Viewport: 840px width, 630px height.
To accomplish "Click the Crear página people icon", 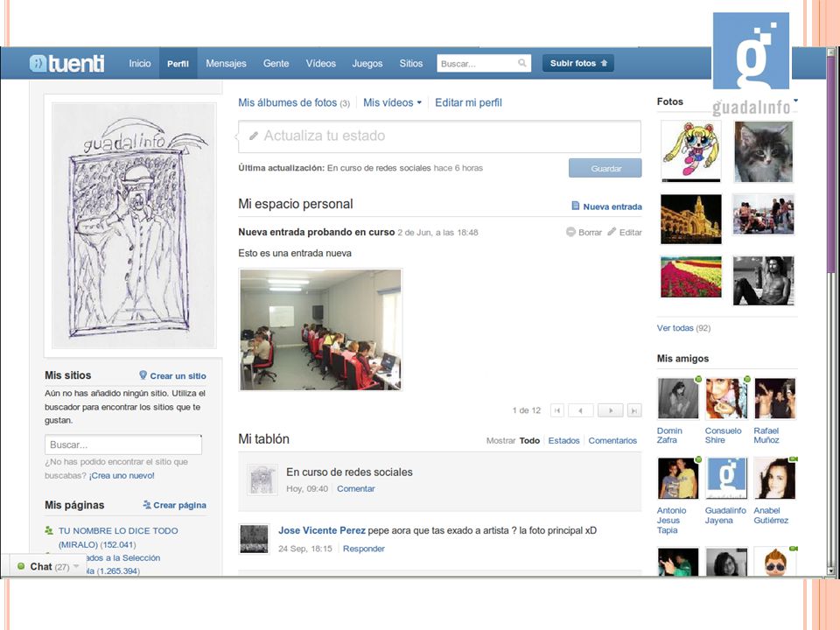I will point(147,505).
